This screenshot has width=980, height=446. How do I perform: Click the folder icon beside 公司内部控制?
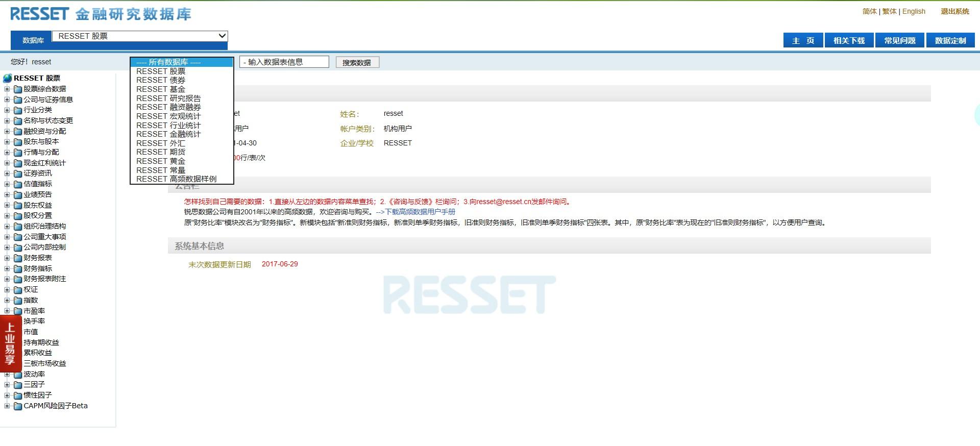coord(18,247)
